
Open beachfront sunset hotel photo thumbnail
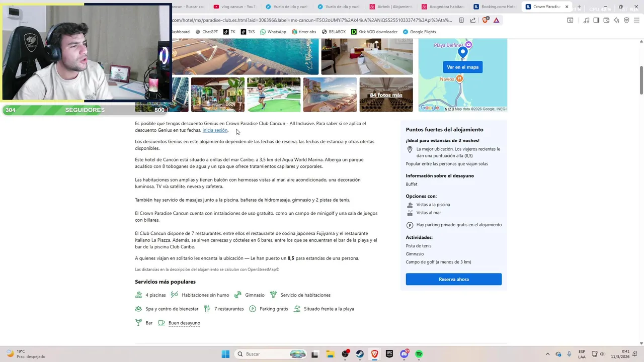click(x=330, y=95)
